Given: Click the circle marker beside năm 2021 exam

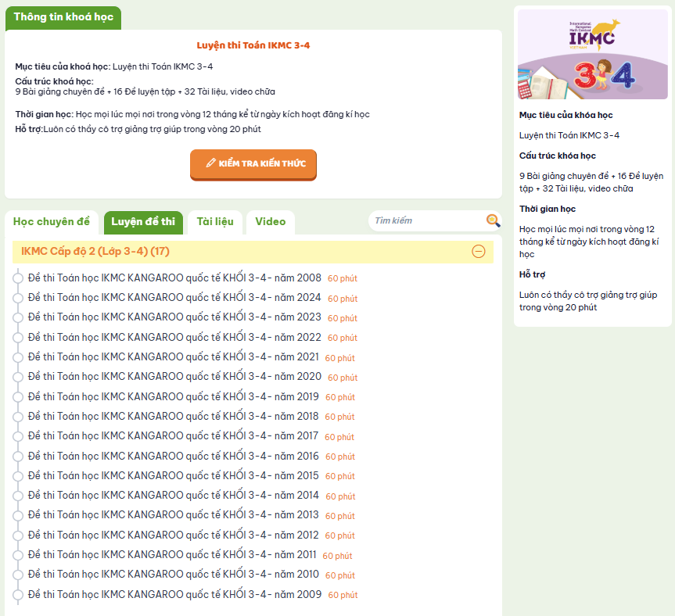Looking at the screenshot, I should pyautogui.click(x=18, y=357).
